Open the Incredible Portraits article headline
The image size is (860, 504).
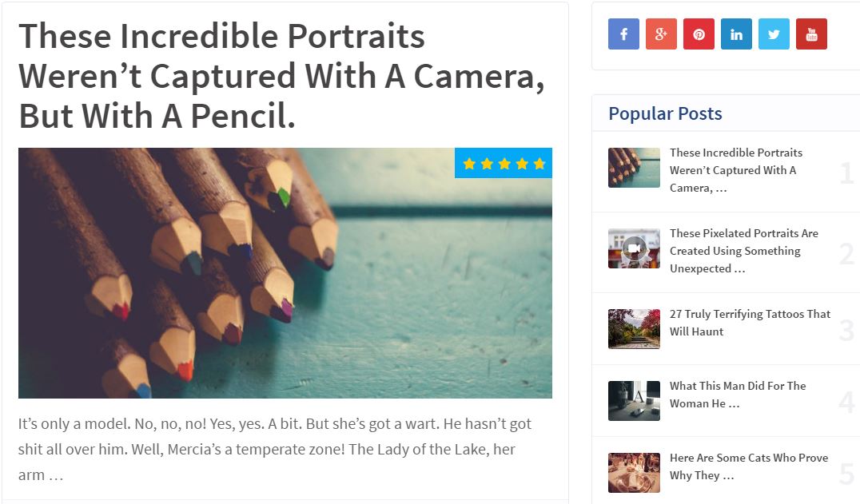click(x=281, y=76)
